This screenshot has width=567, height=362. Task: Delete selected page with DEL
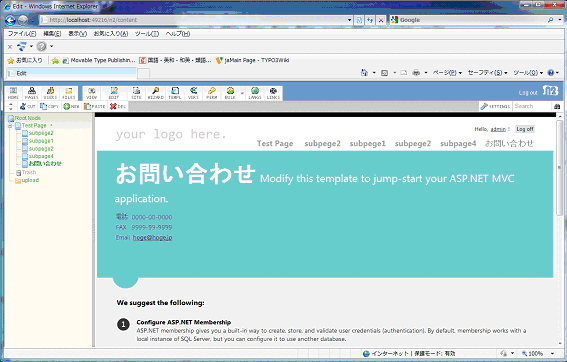(118, 106)
